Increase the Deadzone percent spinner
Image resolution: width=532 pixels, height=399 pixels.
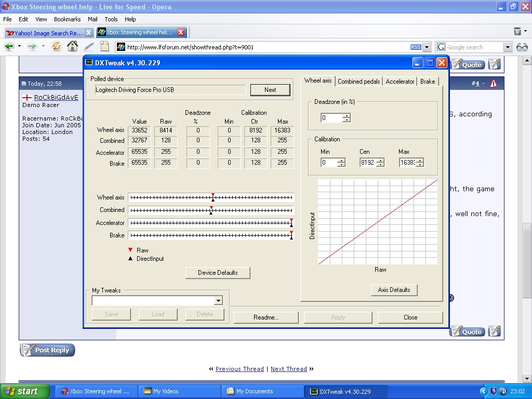coord(347,116)
